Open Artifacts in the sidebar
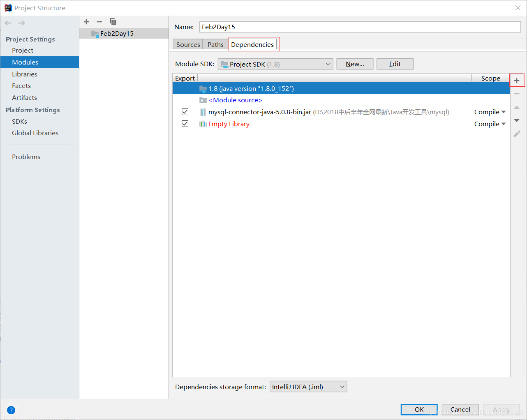This screenshot has width=527, height=420. pos(24,97)
